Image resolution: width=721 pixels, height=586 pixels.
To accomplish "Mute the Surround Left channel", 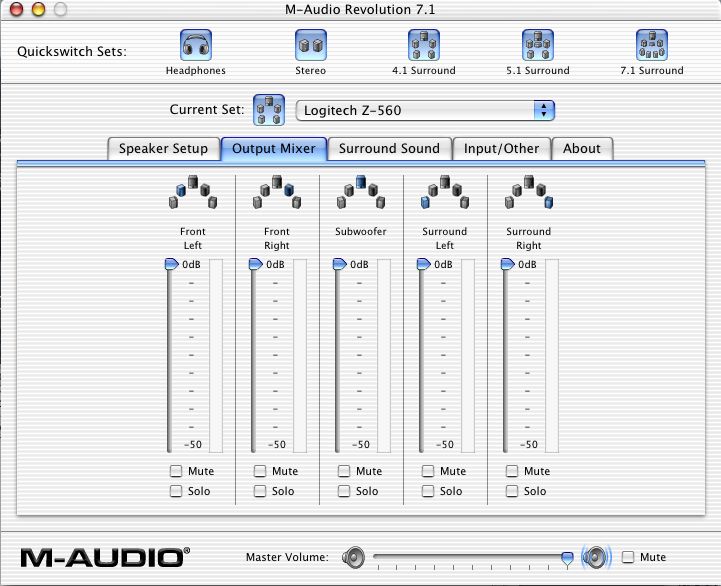I will (x=428, y=471).
